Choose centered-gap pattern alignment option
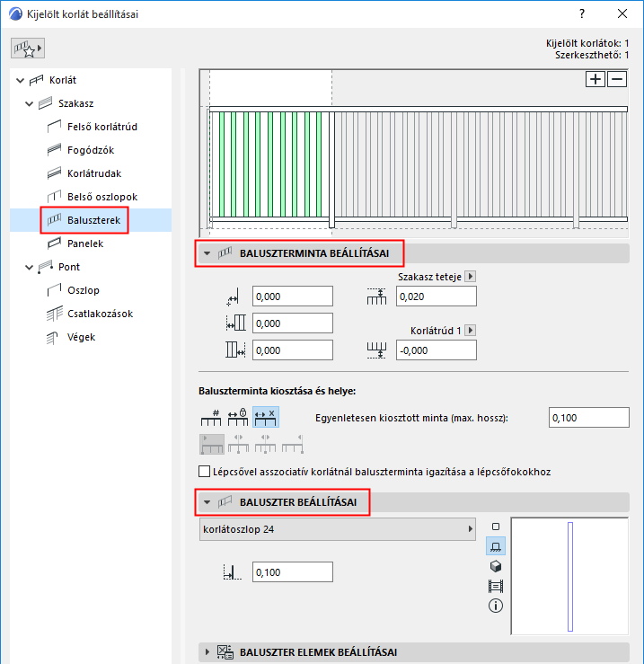This screenshot has height=664, width=644. pyautogui.click(x=266, y=444)
